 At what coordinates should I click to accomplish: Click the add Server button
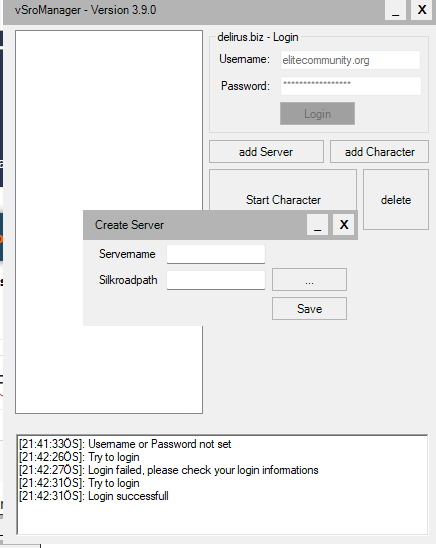click(x=266, y=152)
